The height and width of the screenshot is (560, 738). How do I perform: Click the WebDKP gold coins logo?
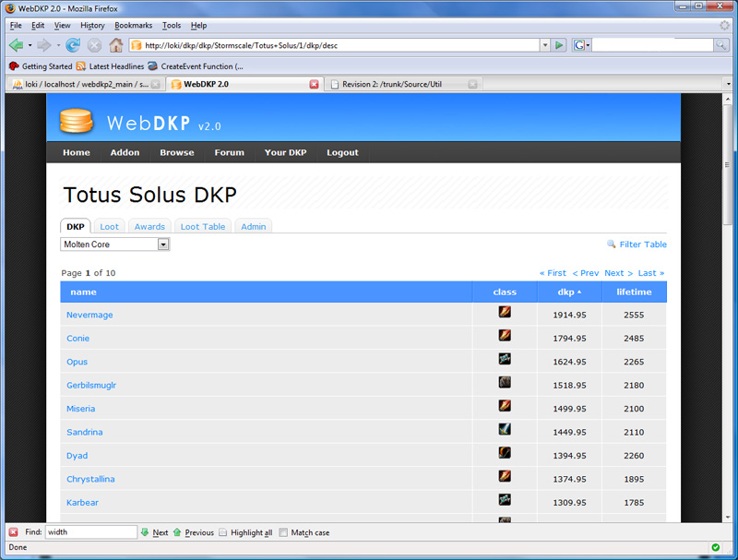click(x=77, y=122)
